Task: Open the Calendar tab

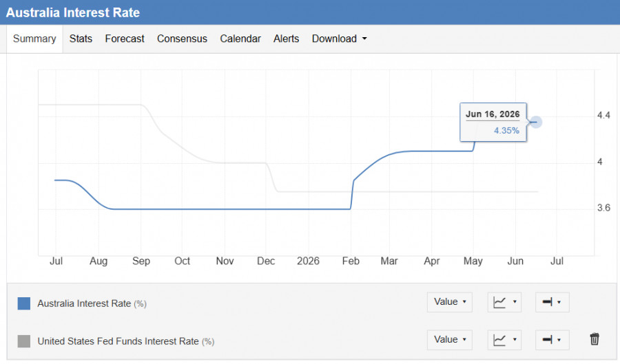Action: click(240, 39)
